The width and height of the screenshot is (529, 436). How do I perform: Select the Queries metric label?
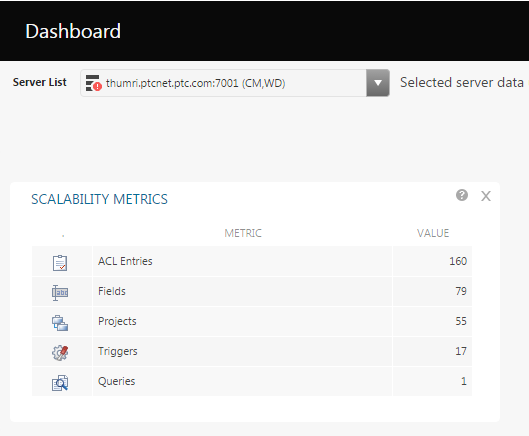(x=116, y=381)
